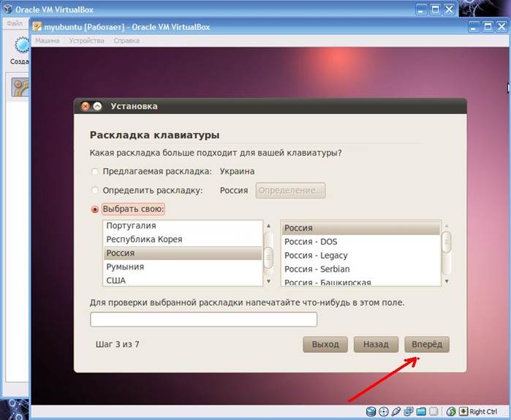
Task: Maximize the VirtualBox manager window
Action: (435, 9)
